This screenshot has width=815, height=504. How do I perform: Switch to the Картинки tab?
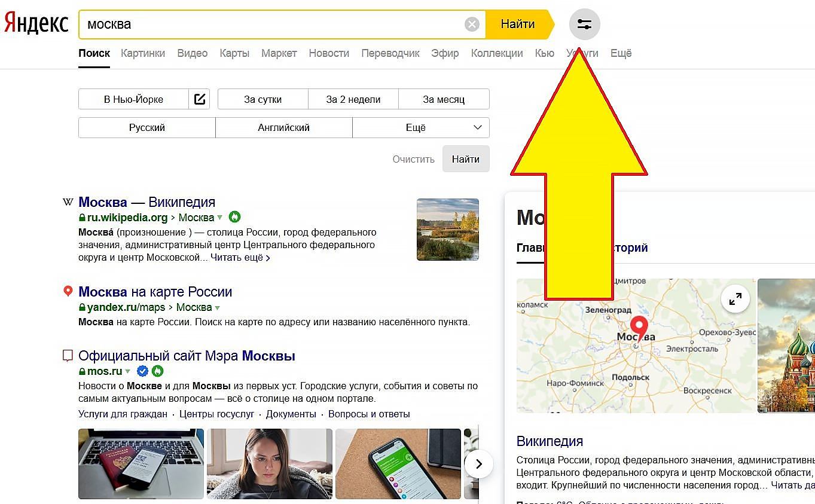click(143, 53)
